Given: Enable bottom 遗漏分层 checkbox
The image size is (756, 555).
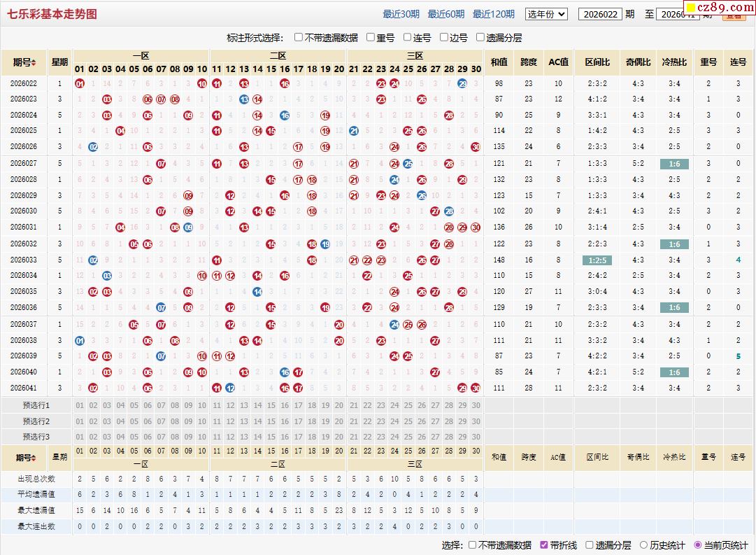Looking at the screenshot, I should coord(589,545).
